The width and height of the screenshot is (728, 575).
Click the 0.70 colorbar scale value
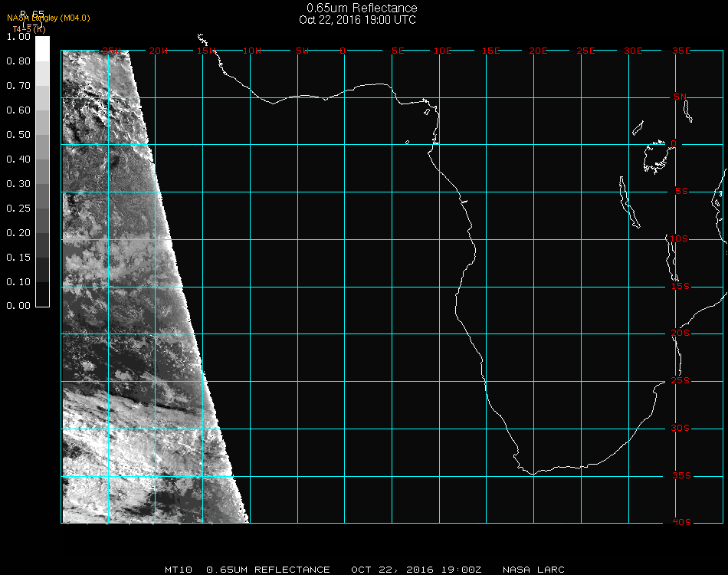pyautogui.click(x=18, y=86)
